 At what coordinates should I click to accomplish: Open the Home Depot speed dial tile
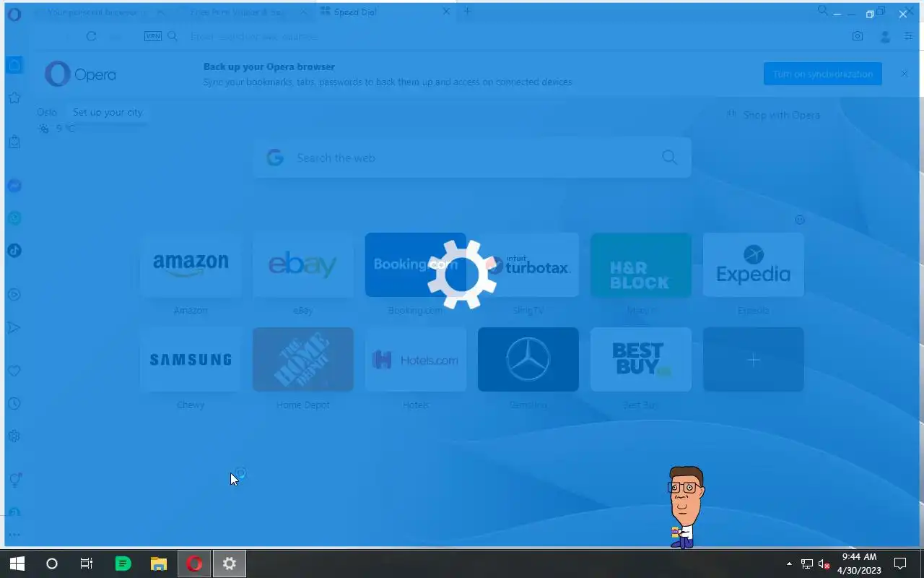click(x=303, y=359)
